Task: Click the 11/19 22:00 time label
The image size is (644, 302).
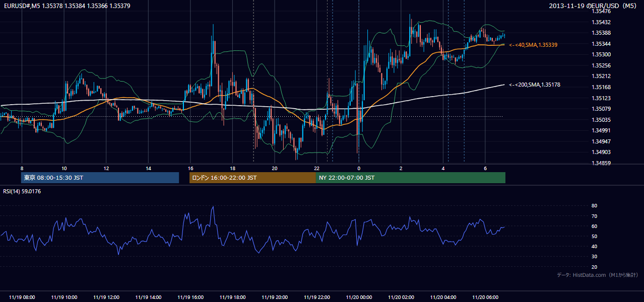Action: (x=316, y=297)
